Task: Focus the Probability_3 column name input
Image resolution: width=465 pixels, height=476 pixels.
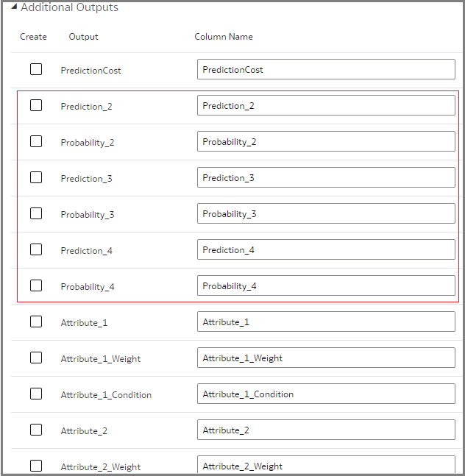Action: 326,213
